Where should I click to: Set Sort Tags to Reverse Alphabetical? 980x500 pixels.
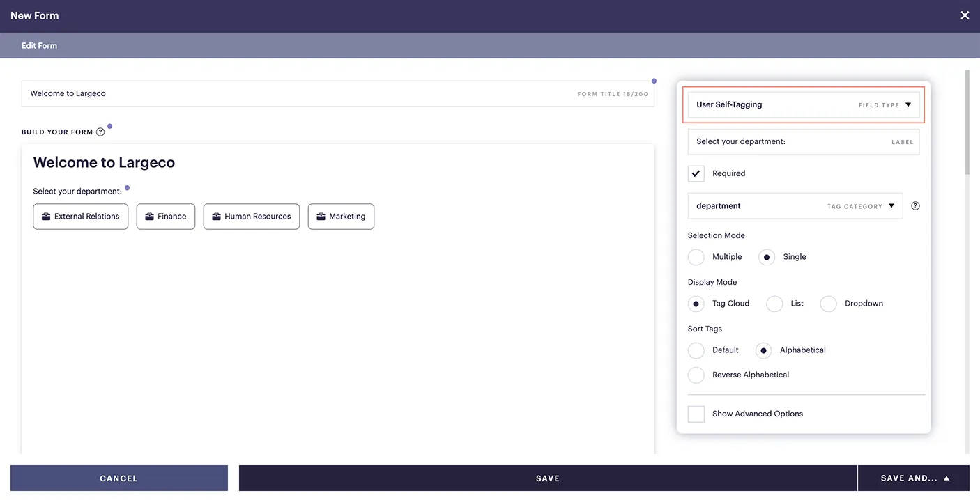(x=696, y=375)
